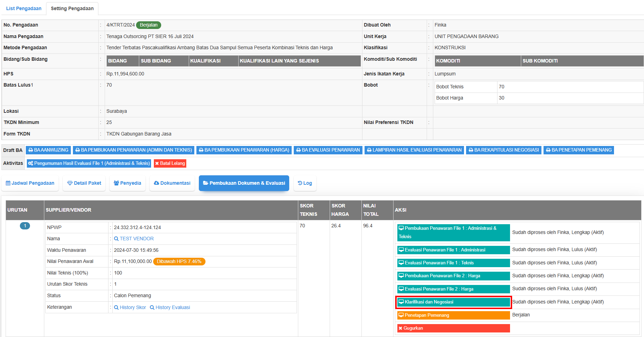644x337 pixels.
Task: Go to the Penyedia tab
Action: tap(127, 183)
